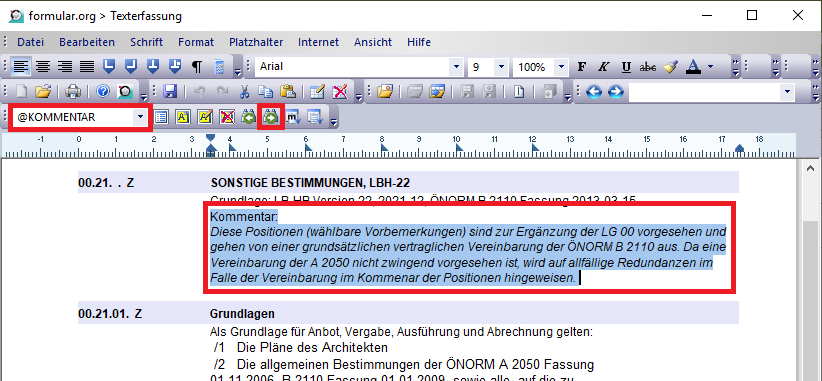Image resolution: width=822 pixels, height=381 pixels.
Task: Open the Ansicht menu
Action: click(373, 42)
